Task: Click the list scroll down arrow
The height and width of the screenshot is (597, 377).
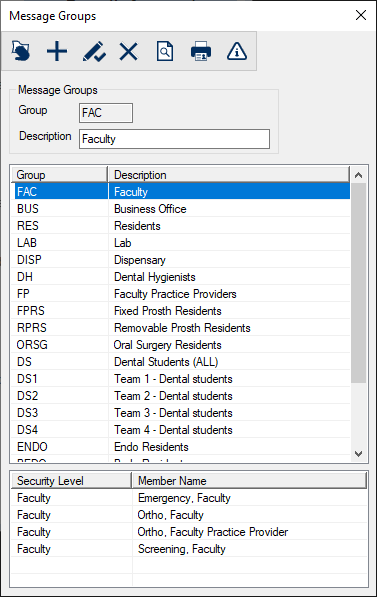Action: pos(358,453)
